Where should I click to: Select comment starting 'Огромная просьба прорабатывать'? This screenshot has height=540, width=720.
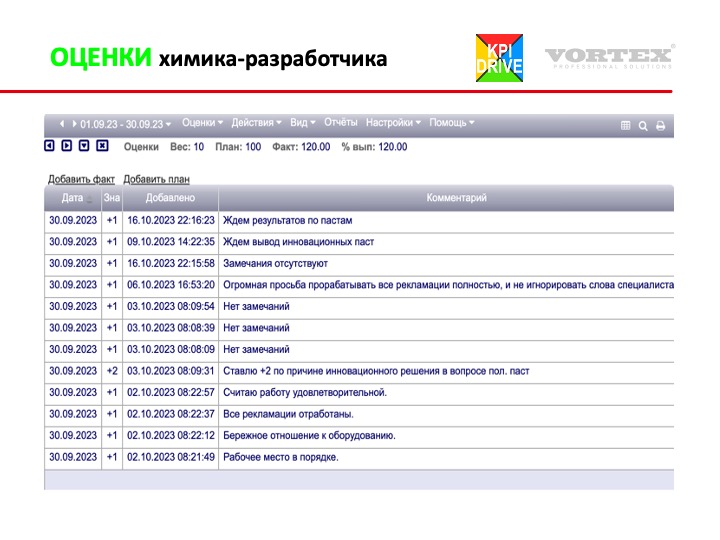448,285
